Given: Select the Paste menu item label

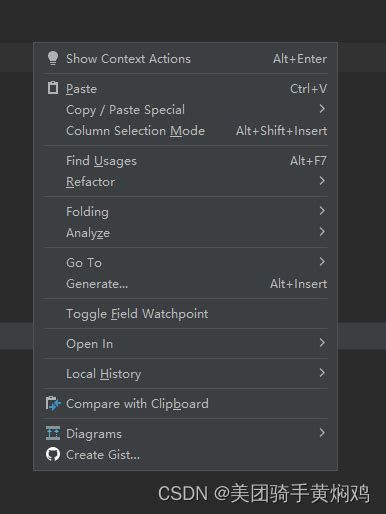Looking at the screenshot, I should click(x=81, y=89).
